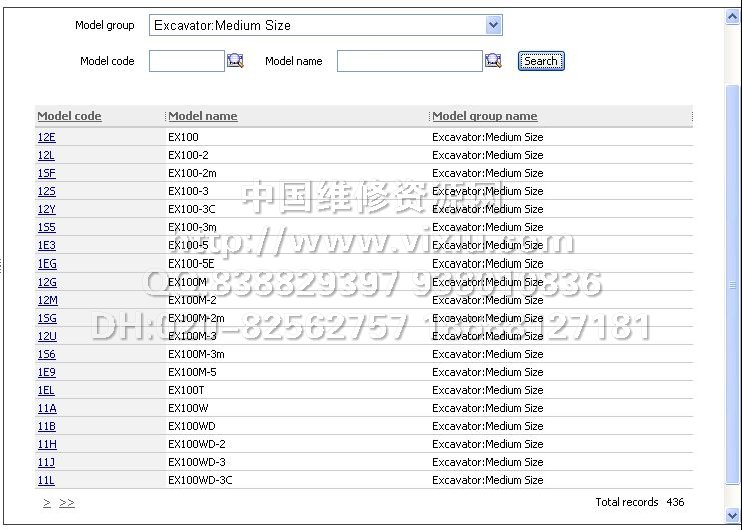This screenshot has width=742, height=530.
Task: Open model code 1E3 link
Action: tap(46, 245)
